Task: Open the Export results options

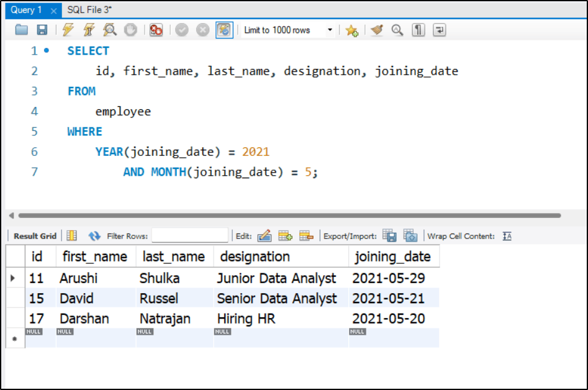Action: coord(391,236)
